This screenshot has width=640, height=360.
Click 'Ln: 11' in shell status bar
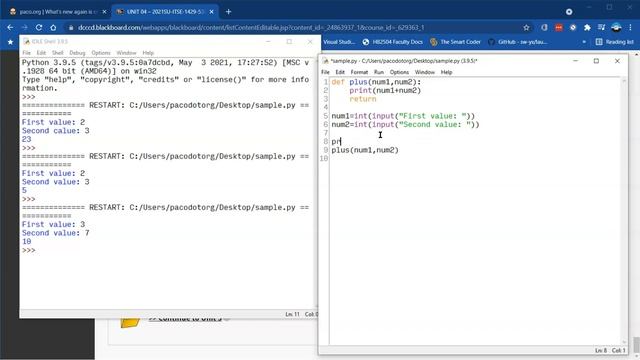tap(292, 314)
